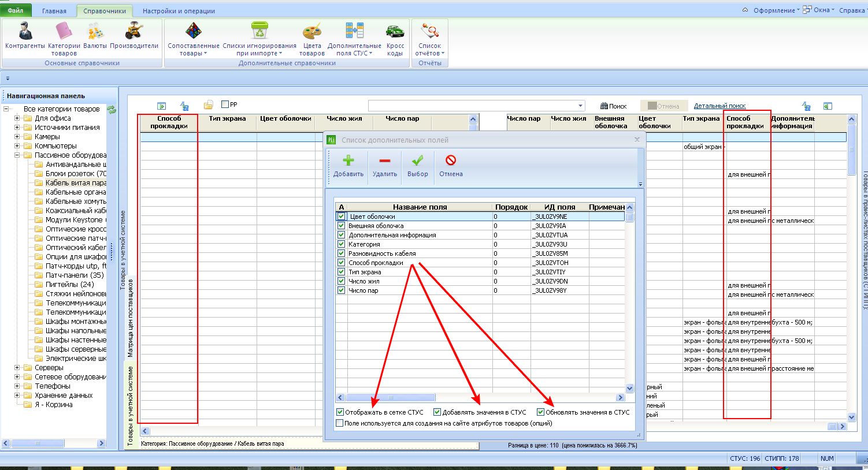This screenshot has height=470, width=868.
Task: Refresh the category tree with green arrows
Action: click(112, 109)
